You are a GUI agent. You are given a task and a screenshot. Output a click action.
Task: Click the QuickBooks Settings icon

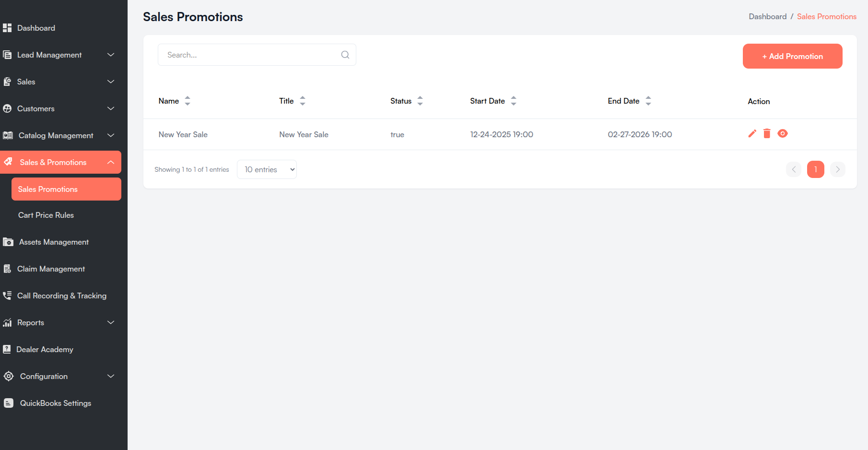pos(9,403)
